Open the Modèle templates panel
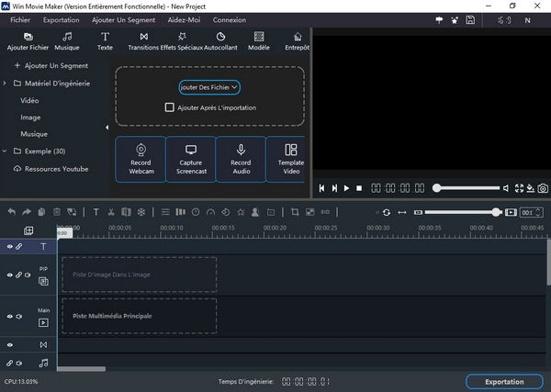 coord(259,41)
